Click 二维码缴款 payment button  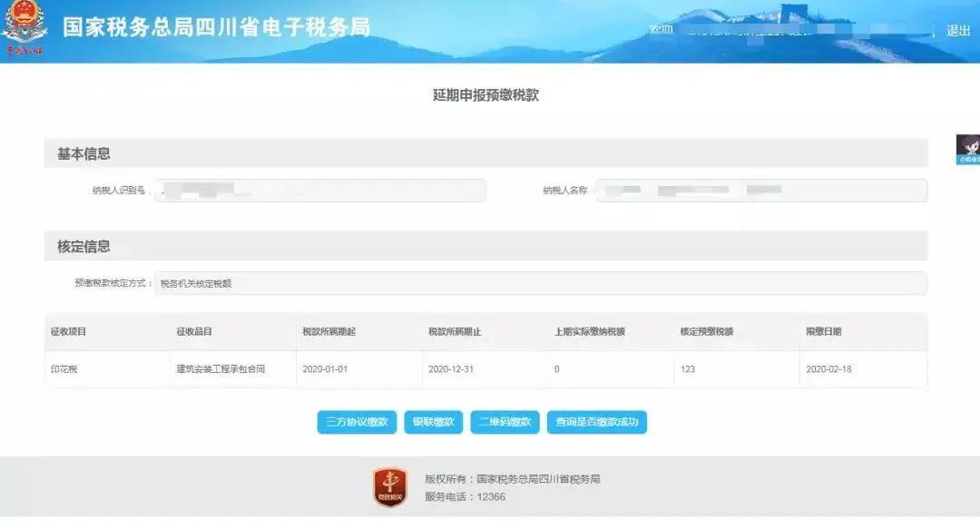click(x=503, y=422)
